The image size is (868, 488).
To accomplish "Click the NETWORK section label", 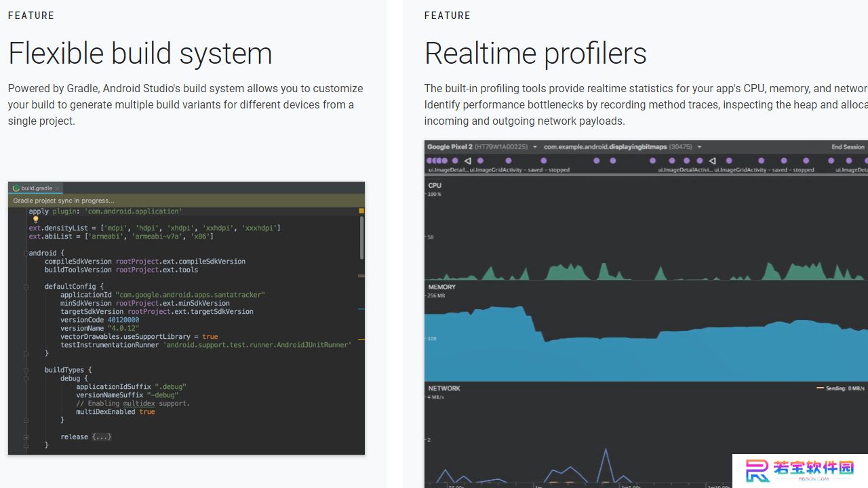I will [x=444, y=388].
